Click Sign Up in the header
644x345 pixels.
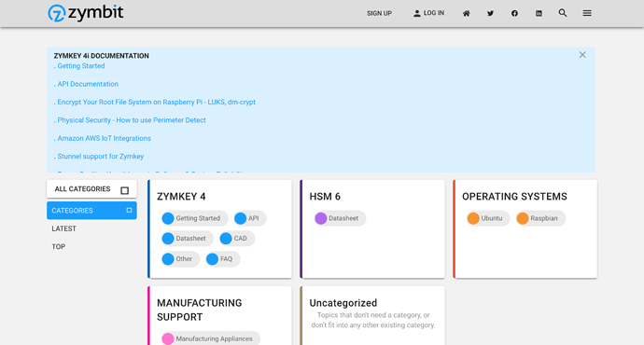click(x=380, y=14)
